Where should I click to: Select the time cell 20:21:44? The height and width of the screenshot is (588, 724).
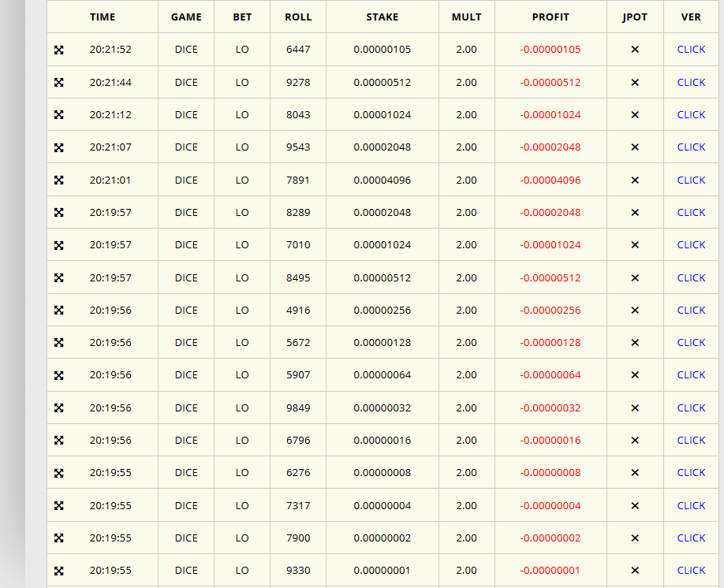[110, 83]
